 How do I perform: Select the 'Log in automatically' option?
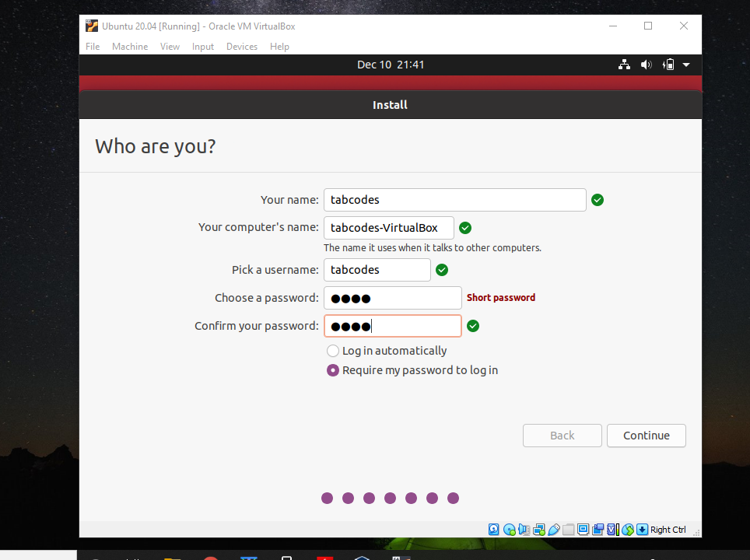point(333,351)
